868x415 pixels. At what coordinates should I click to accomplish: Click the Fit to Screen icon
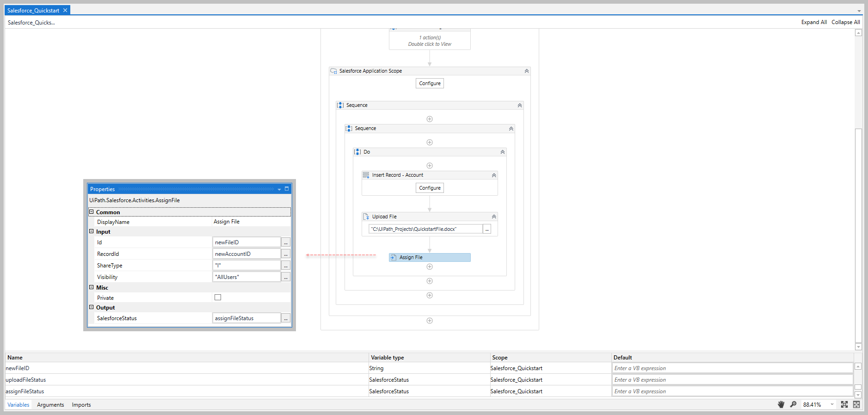844,404
